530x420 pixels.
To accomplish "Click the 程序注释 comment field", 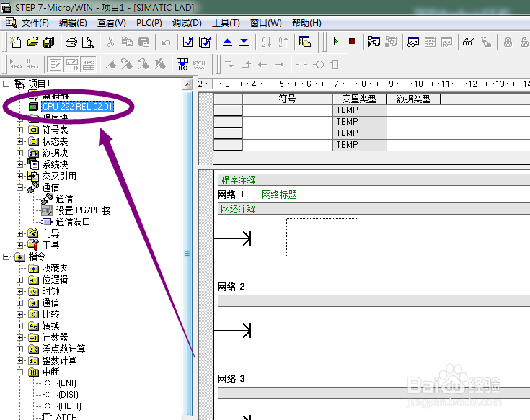I will point(374,180).
